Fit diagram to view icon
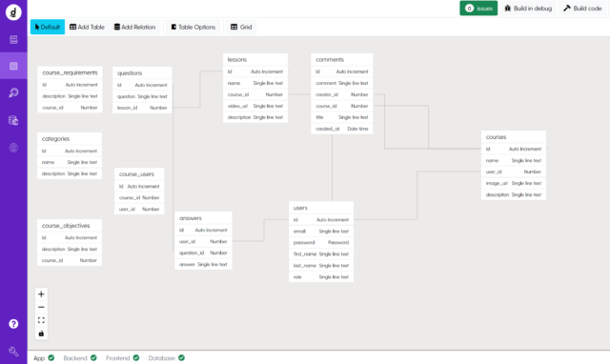 [41, 320]
